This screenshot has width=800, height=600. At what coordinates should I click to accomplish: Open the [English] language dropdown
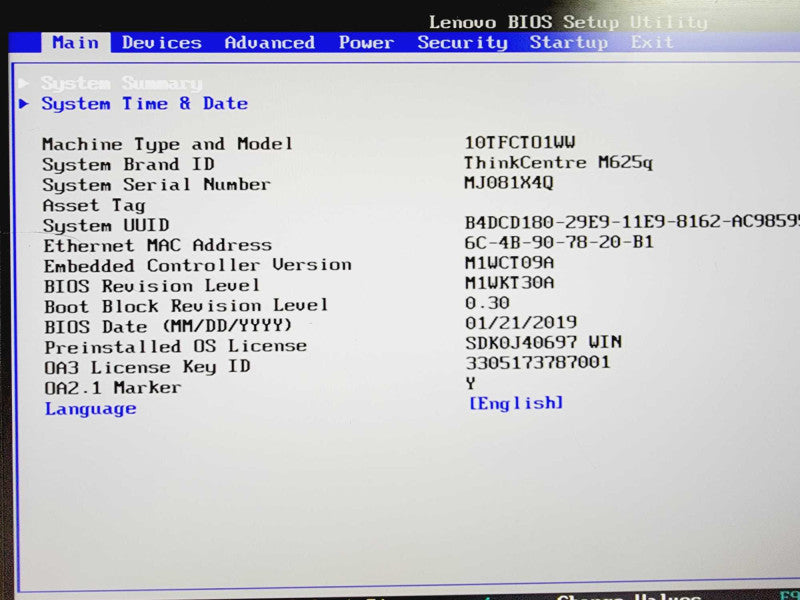click(x=516, y=403)
